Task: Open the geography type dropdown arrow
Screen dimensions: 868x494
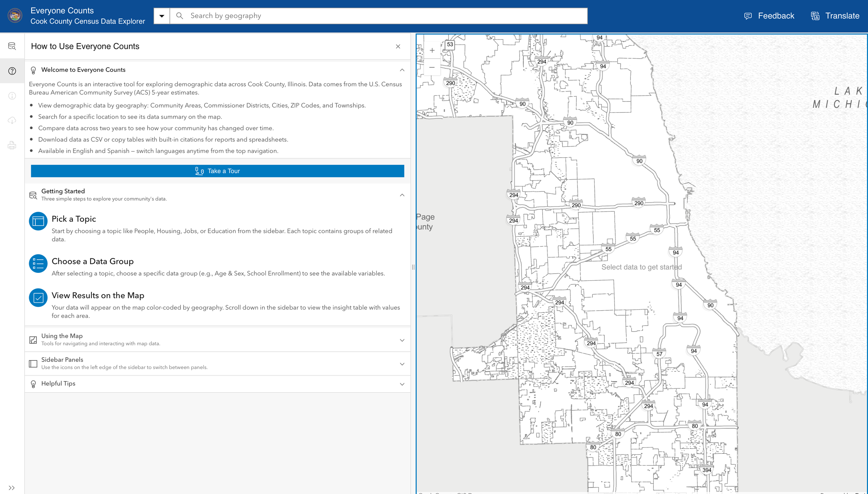Action: (161, 16)
